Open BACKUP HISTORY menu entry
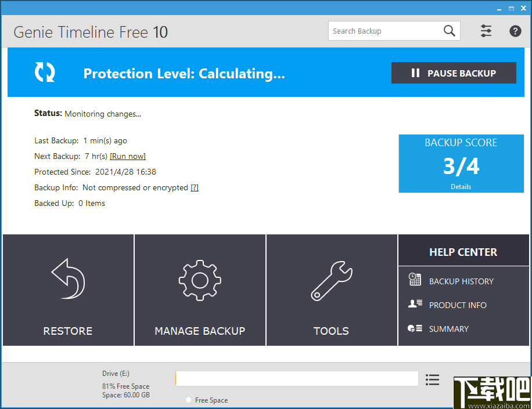This screenshot has height=409, width=532. (461, 281)
